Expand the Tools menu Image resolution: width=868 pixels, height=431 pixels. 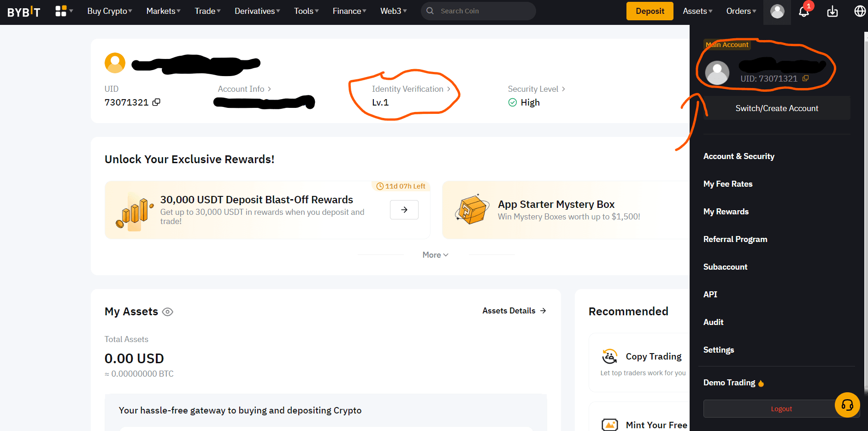[x=307, y=11]
